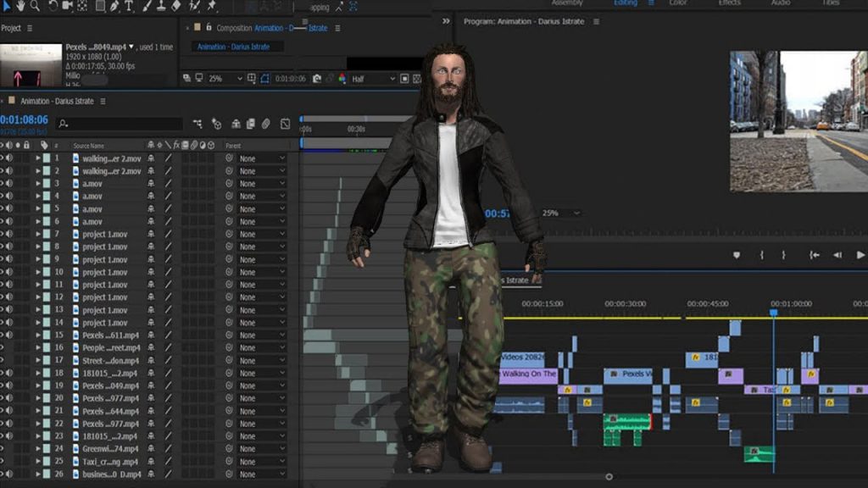Viewport: 868px width, 488px height.
Task: Switch to the Color workspace tab
Action: point(678,3)
